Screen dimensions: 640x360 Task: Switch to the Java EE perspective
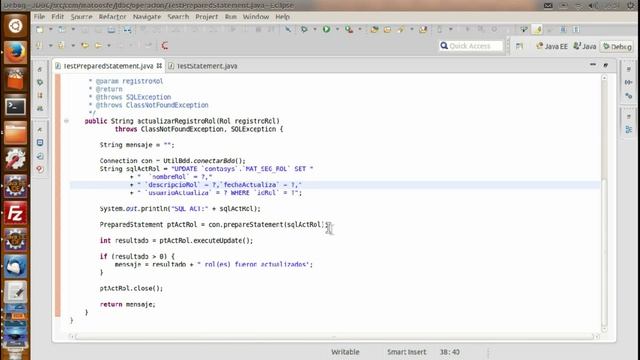(x=552, y=46)
